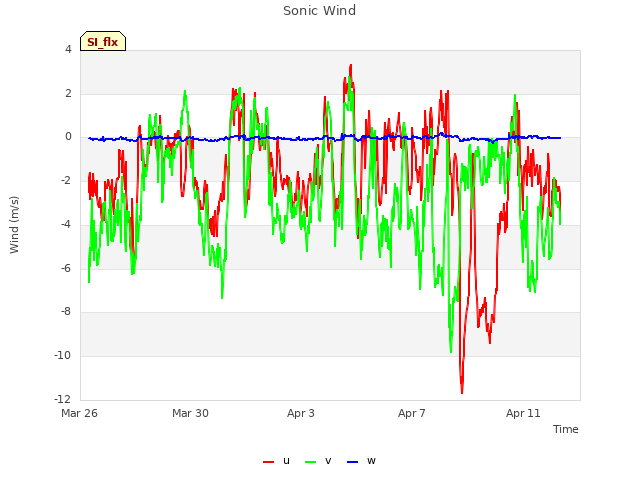
Task: Click the Apr 3 x-axis label
Action: [x=301, y=413]
